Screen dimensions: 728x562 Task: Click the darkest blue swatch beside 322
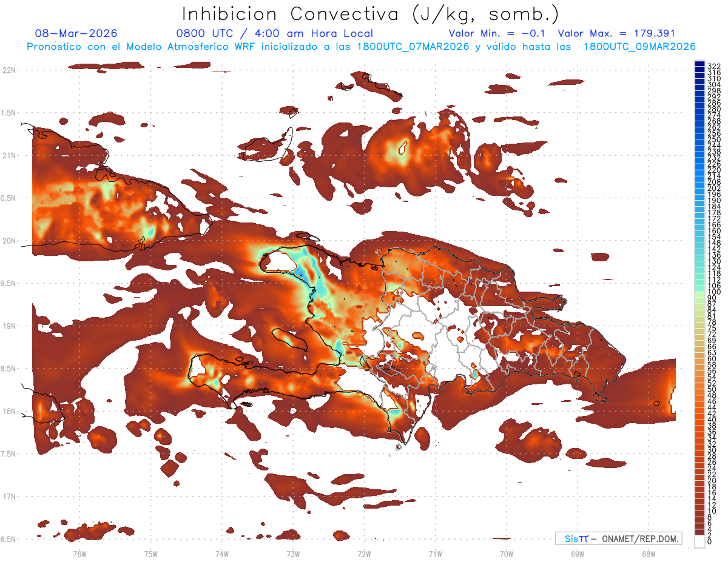tap(699, 64)
